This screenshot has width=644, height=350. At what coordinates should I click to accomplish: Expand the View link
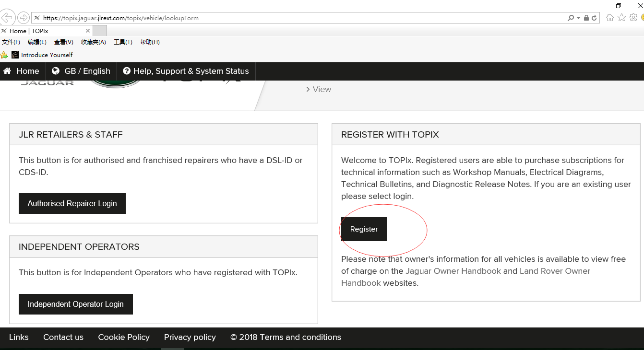319,89
